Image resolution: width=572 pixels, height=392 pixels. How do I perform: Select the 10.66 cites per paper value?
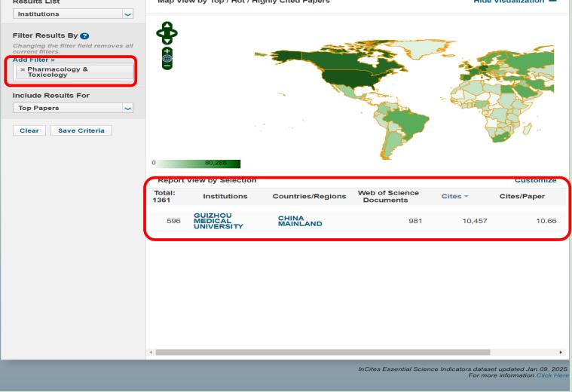[x=546, y=221]
